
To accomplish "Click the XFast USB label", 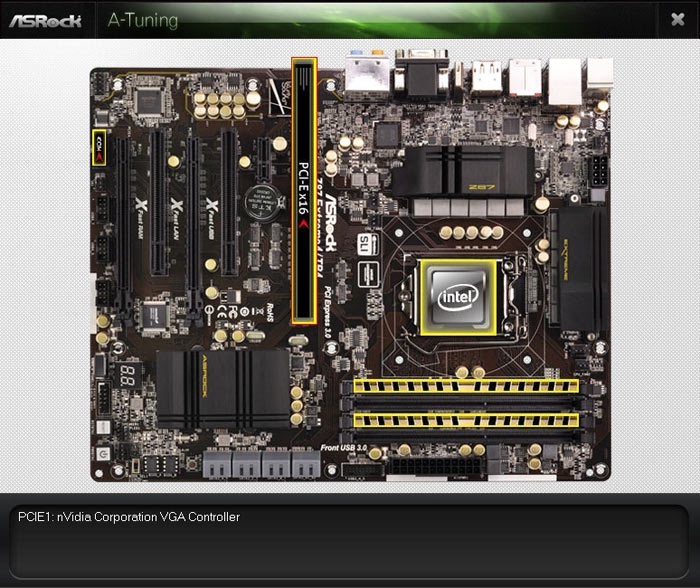I will point(212,219).
